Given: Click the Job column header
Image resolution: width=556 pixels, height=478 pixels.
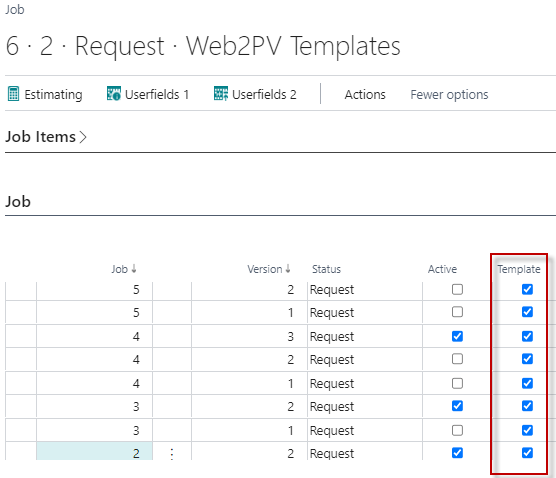Looking at the screenshot, I should [x=119, y=269].
